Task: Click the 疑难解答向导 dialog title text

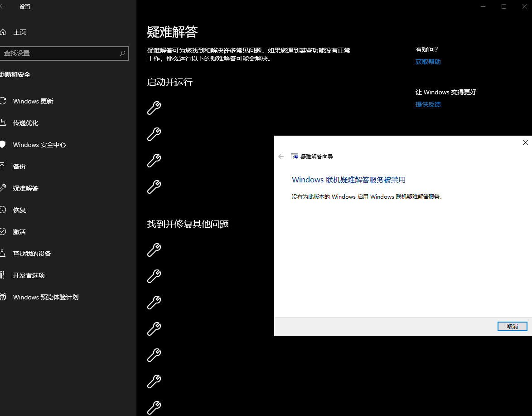Action: pos(317,157)
